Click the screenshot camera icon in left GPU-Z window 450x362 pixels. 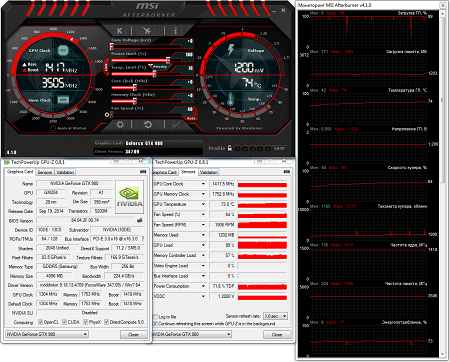[x=143, y=172]
